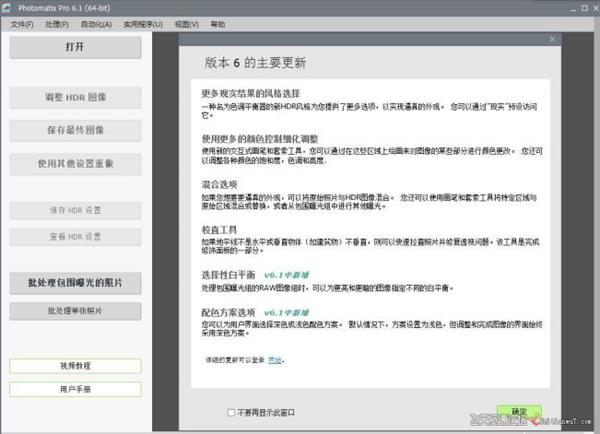Open the 视频教程 button
The image size is (600, 434).
pos(75,366)
